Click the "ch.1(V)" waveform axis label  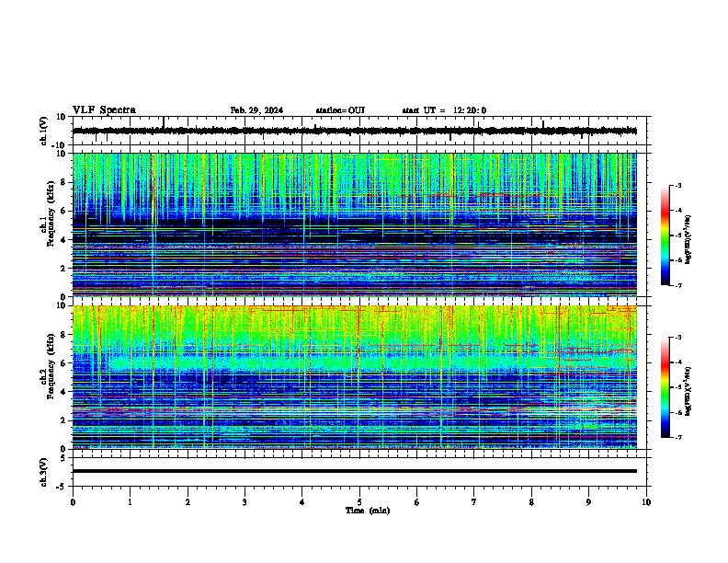[44, 131]
